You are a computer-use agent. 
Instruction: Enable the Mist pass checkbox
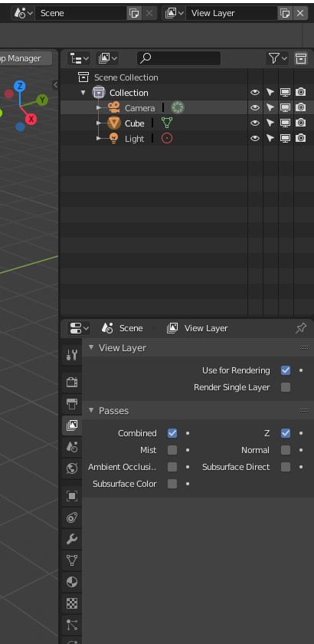click(172, 450)
